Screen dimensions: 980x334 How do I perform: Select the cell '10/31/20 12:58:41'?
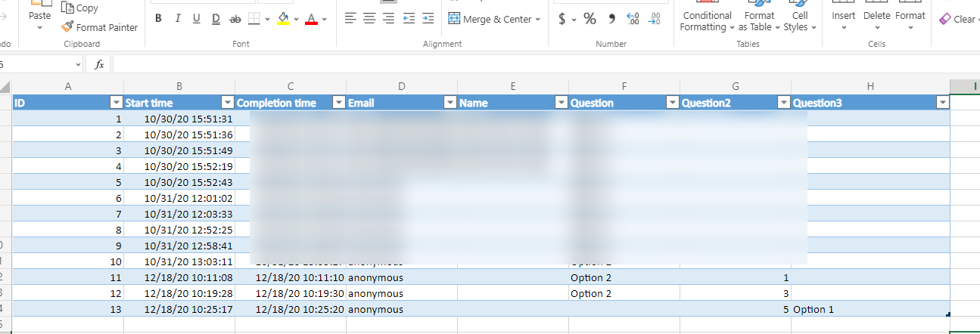tap(179, 246)
